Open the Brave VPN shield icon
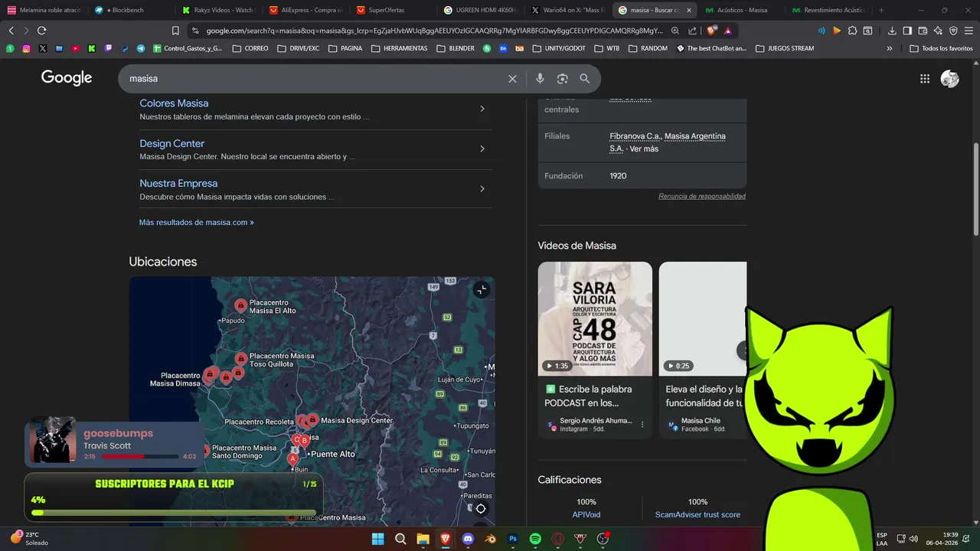 pos(953,31)
